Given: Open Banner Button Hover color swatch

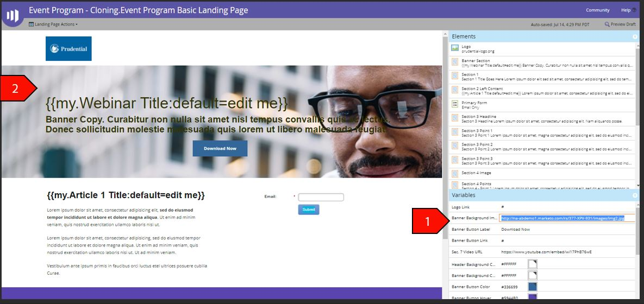Looking at the screenshot, I should (532, 297).
